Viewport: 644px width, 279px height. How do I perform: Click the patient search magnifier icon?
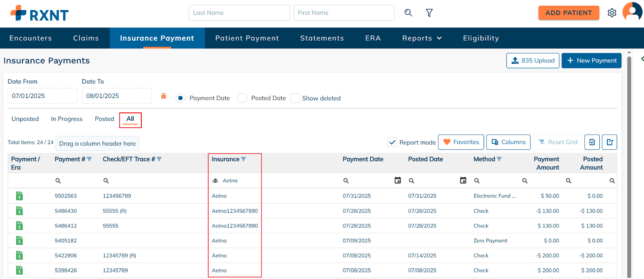point(408,13)
